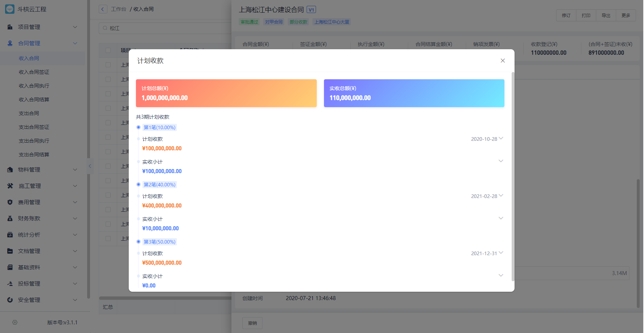Expand 实收小计 row showing ¥10,000,000.00
Screen dimensions: 644x333
click(x=501, y=218)
